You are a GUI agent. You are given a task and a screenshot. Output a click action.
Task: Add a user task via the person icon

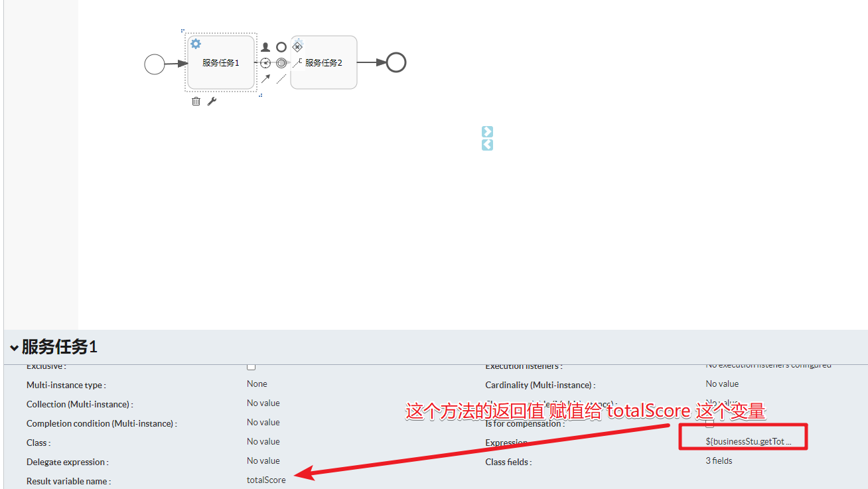(265, 47)
